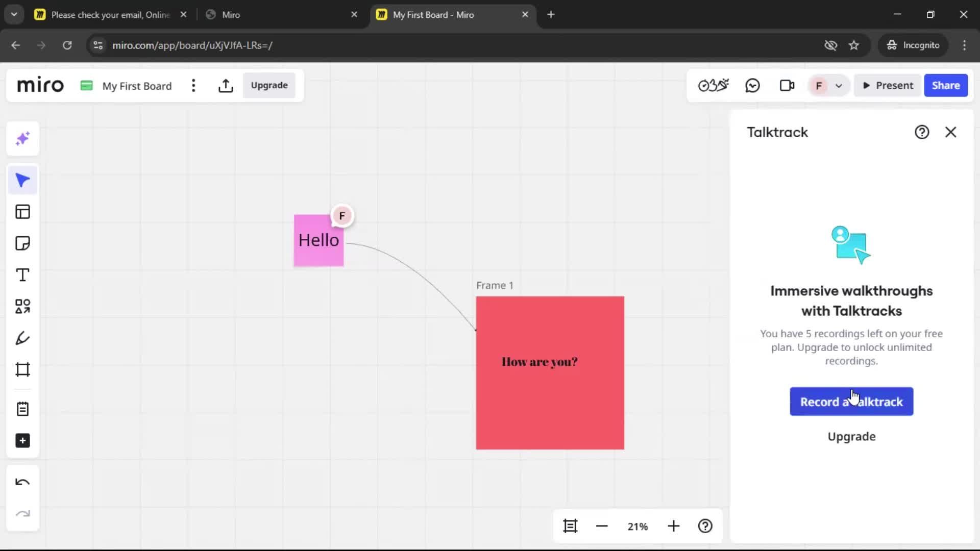Start Present mode
The image size is (980, 551).
pyautogui.click(x=888, y=86)
